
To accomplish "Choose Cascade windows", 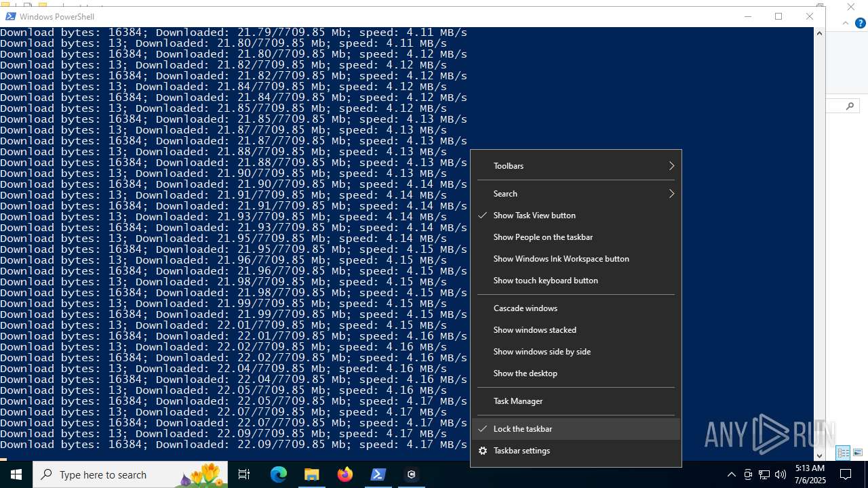I will tap(576, 308).
